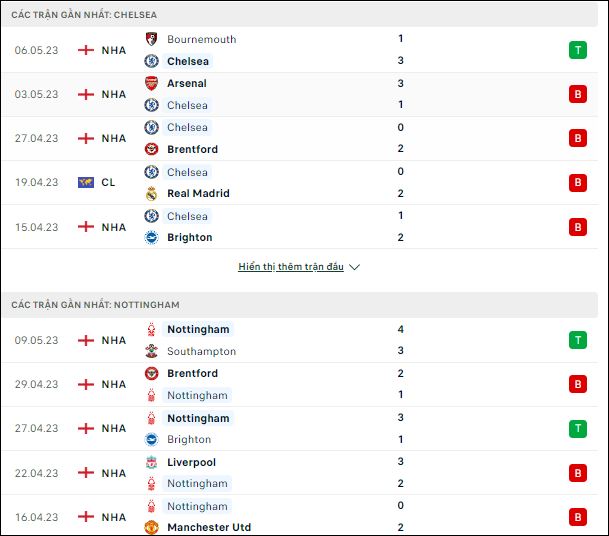609x536 pixels.
Task: Click the Southampton club crest icon
Action: [151, 351]
